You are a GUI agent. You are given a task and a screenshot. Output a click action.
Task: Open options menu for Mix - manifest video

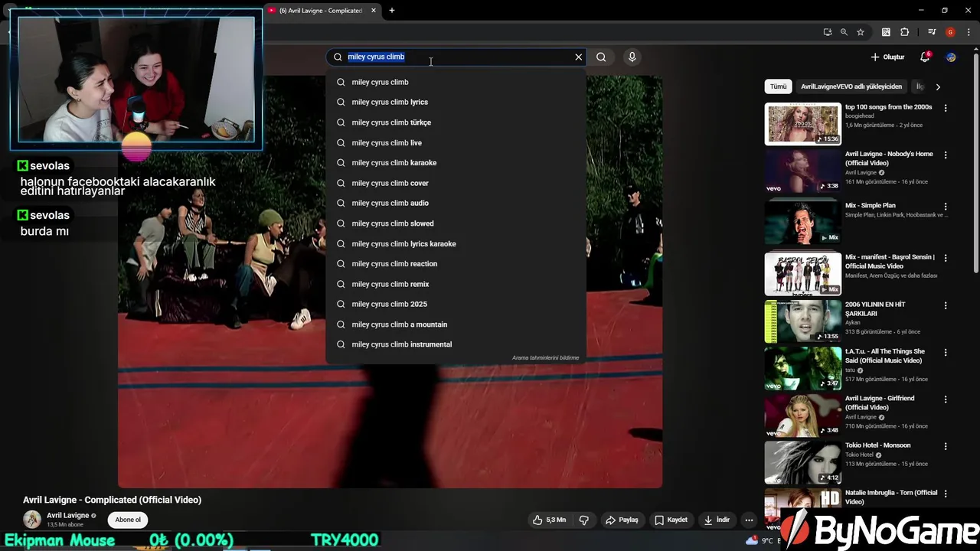946,258
